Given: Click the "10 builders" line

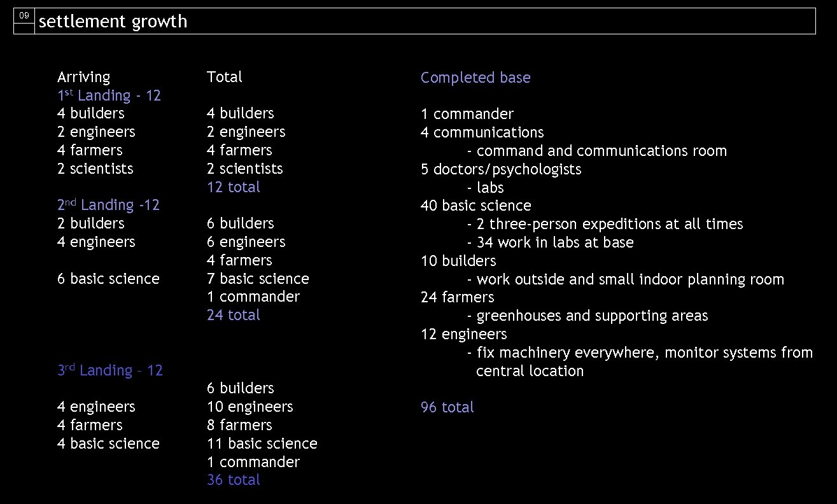Looking at the screenshot, I should [x=458, y=261].
